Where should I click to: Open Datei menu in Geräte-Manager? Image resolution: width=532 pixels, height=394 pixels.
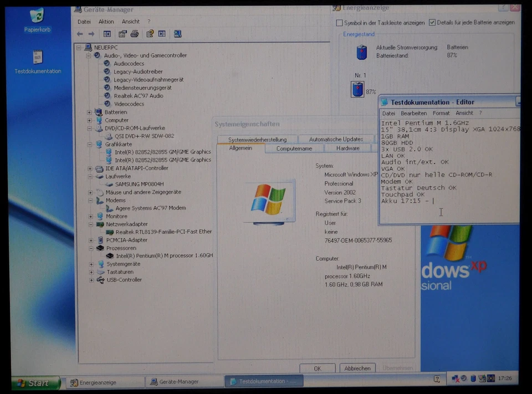pyautogui.click(x=84, y=22)
